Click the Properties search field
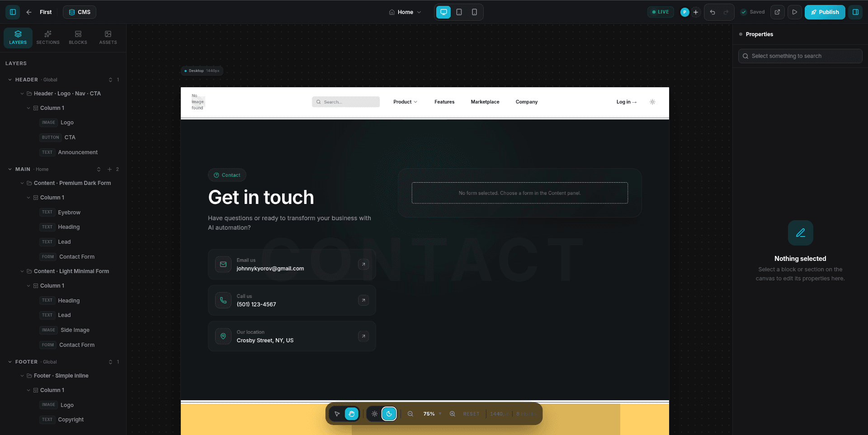 pos(800,56)
